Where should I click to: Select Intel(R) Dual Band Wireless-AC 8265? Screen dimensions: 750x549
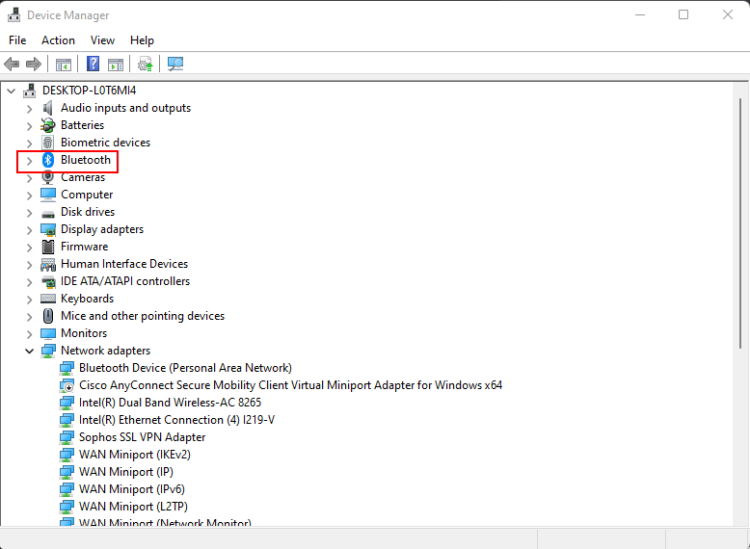click(170, 403)
